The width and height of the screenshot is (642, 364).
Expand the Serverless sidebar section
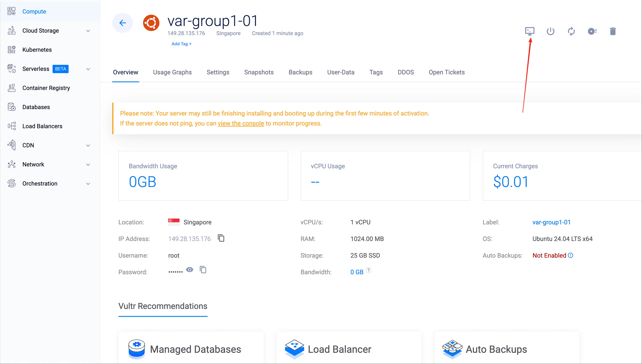(x=88, y=69)
